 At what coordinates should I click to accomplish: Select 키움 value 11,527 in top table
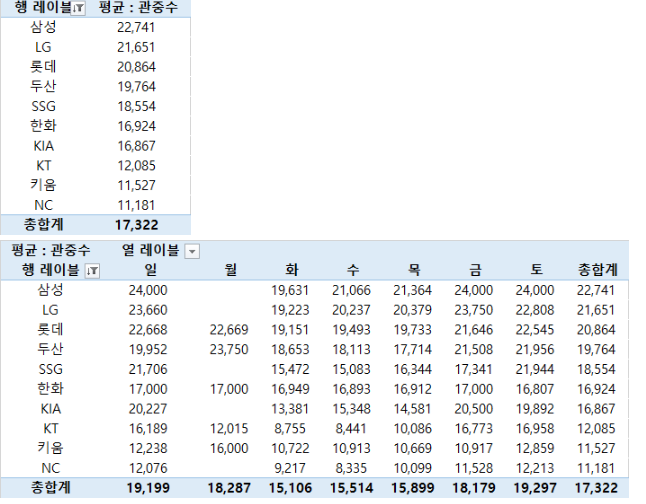click(x=136, y=185)
